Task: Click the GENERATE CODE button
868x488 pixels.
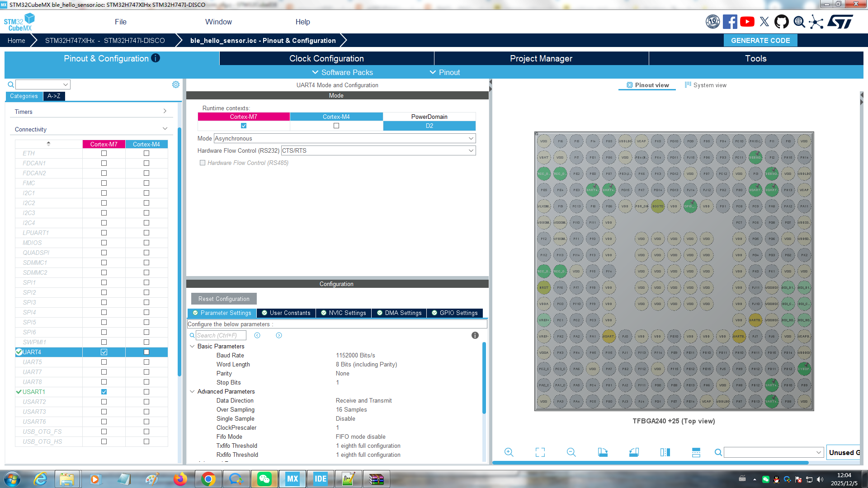Action: (x=760, y=40)
